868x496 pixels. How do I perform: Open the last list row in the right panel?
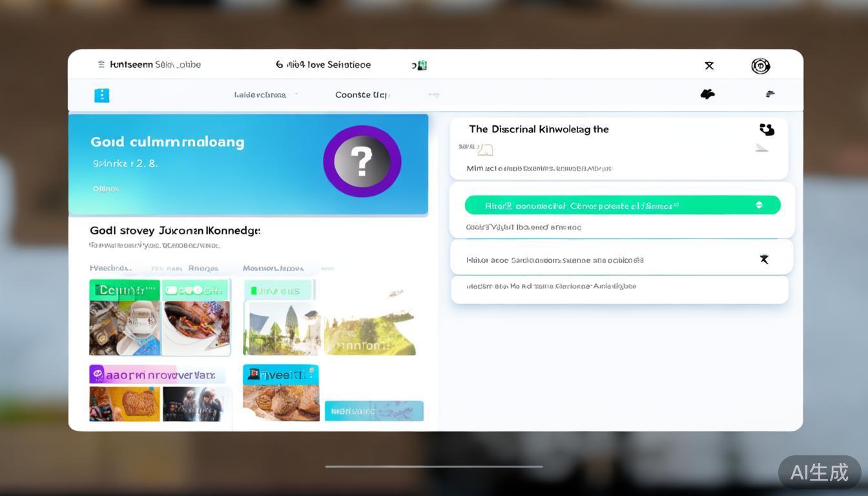click(619, 287)
